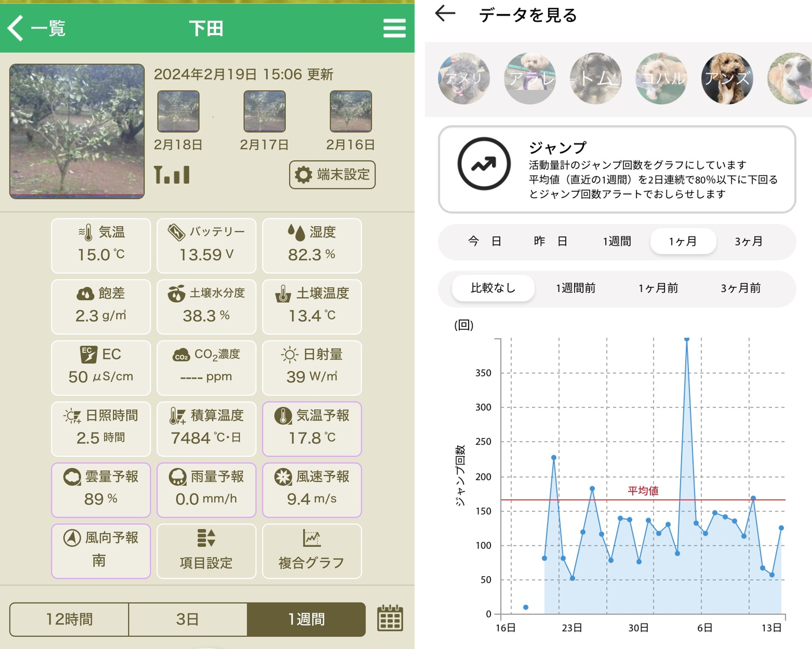The image size is (812, 649).
Task: Tap the 平均値 average line label
Action: coord(643,491)
